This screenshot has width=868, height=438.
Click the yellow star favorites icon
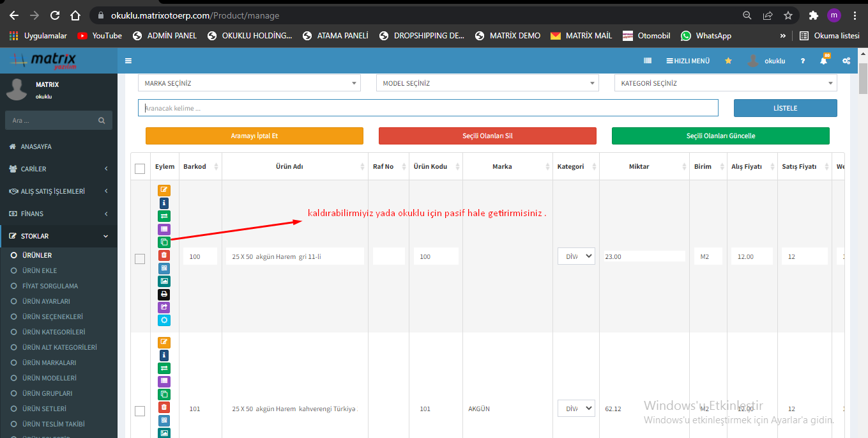(x=728, y=61)
